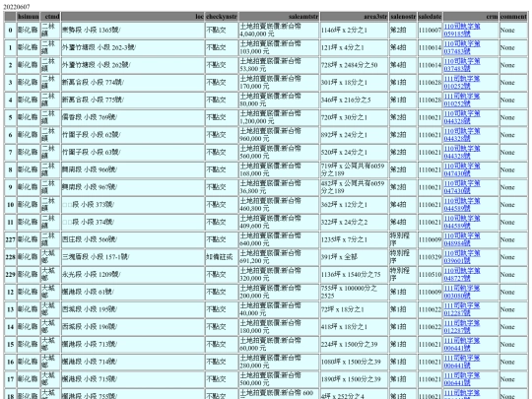Click the 'saleamtstr' column header

pyautogui.click(x=279, y=17)
